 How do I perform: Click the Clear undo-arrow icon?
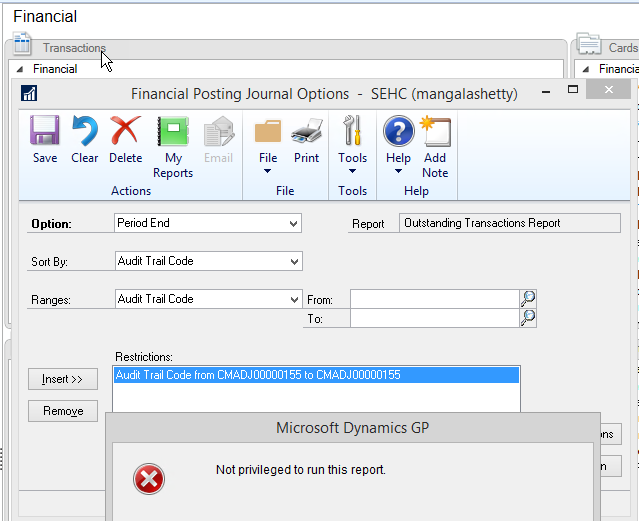(84, 130)
